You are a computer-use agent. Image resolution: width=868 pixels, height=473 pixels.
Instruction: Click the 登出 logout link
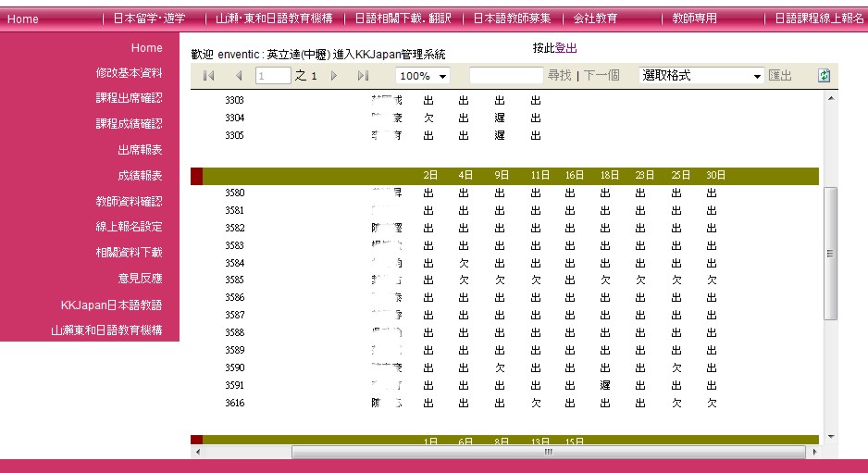565,48
